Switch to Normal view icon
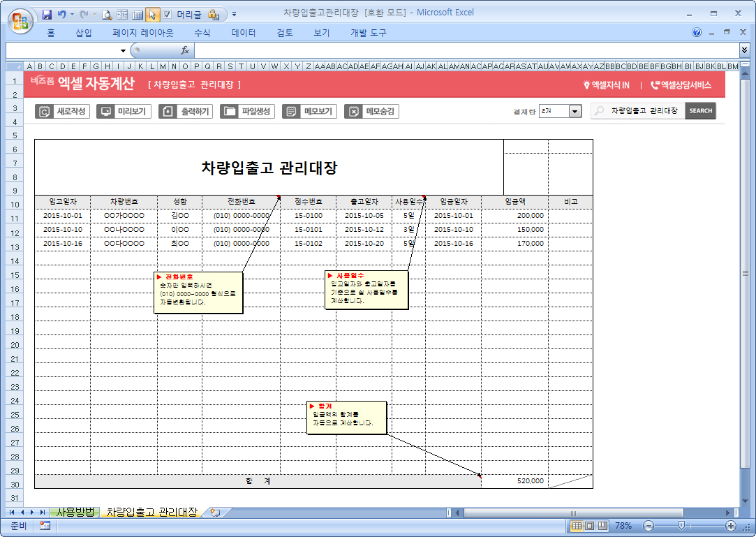Image resolution: width=756 pixels, height=537 pixels. (576, 526)
